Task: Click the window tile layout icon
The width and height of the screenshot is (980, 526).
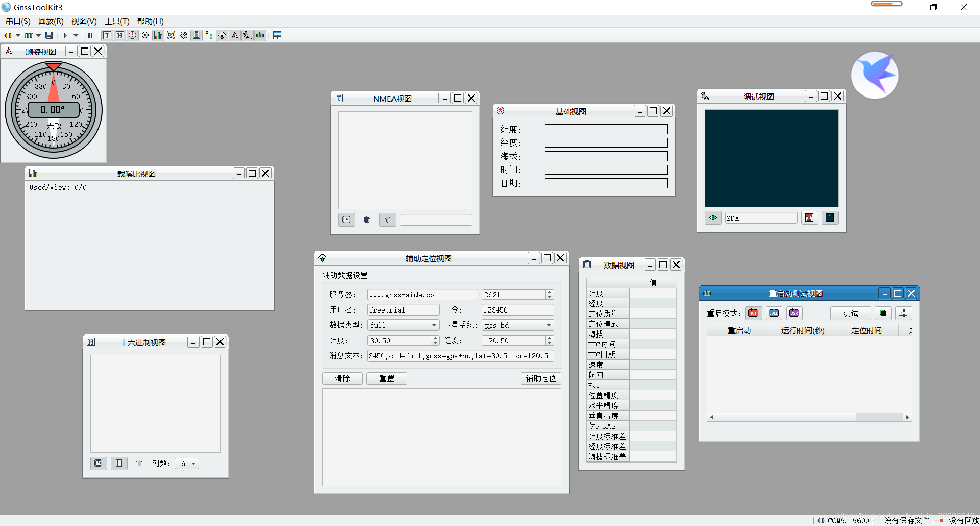Action: click(277, 35)
